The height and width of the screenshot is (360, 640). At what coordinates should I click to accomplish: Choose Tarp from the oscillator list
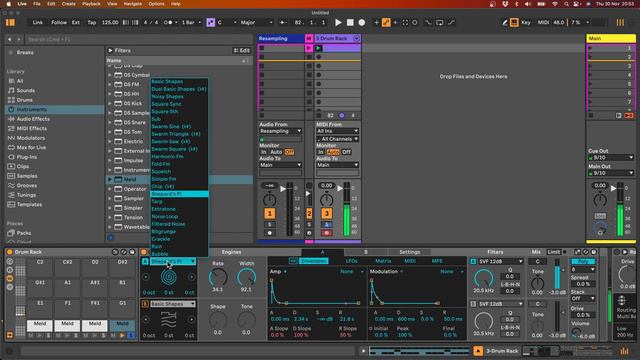[157, 202]
